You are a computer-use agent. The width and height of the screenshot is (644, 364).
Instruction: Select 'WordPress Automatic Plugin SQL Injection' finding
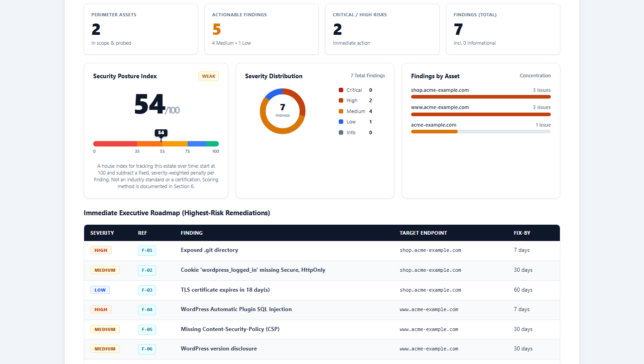click(x=236, y=309)
